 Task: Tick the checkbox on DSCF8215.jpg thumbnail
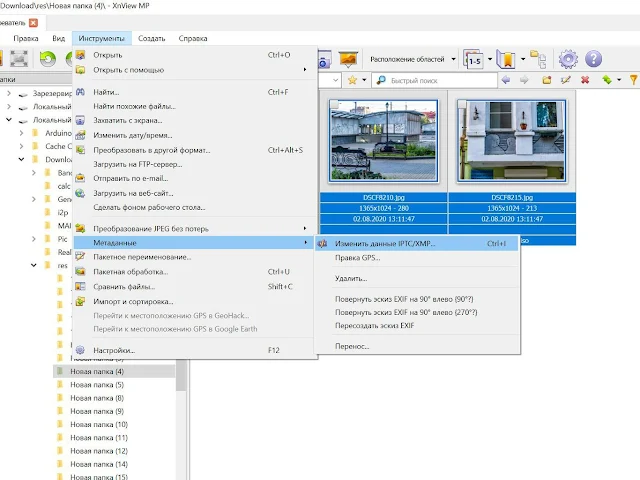(462, 104)
